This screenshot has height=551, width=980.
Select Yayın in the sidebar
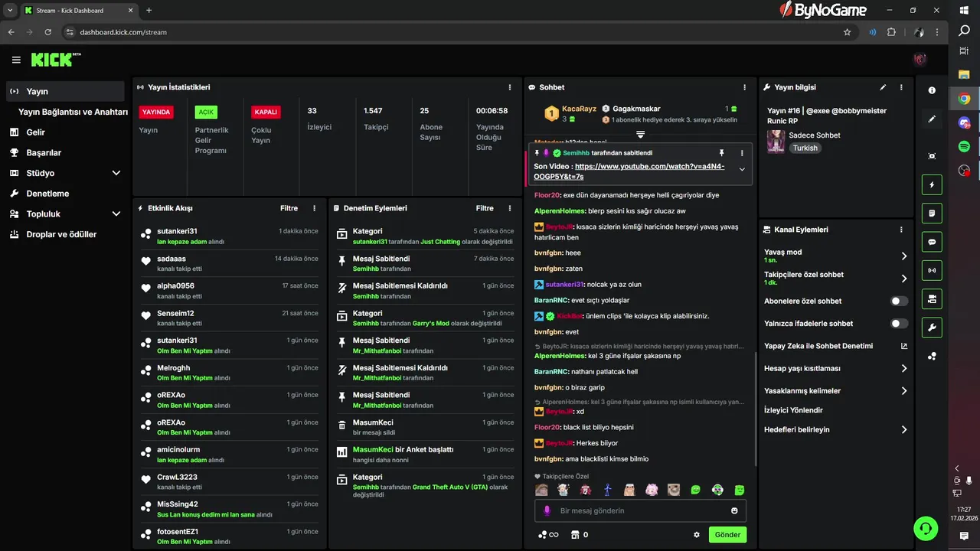pyautogui.click(x=64, y=91)
